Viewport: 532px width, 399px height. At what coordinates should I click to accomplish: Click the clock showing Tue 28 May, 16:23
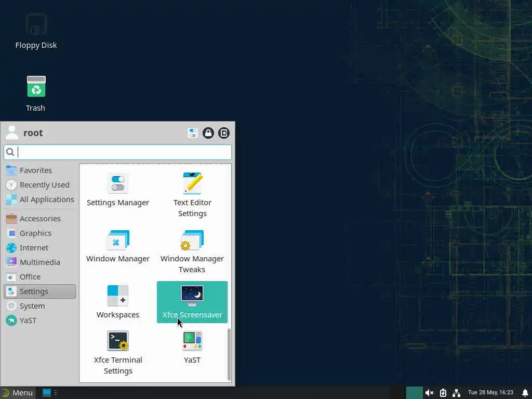(x=490, y=393)
